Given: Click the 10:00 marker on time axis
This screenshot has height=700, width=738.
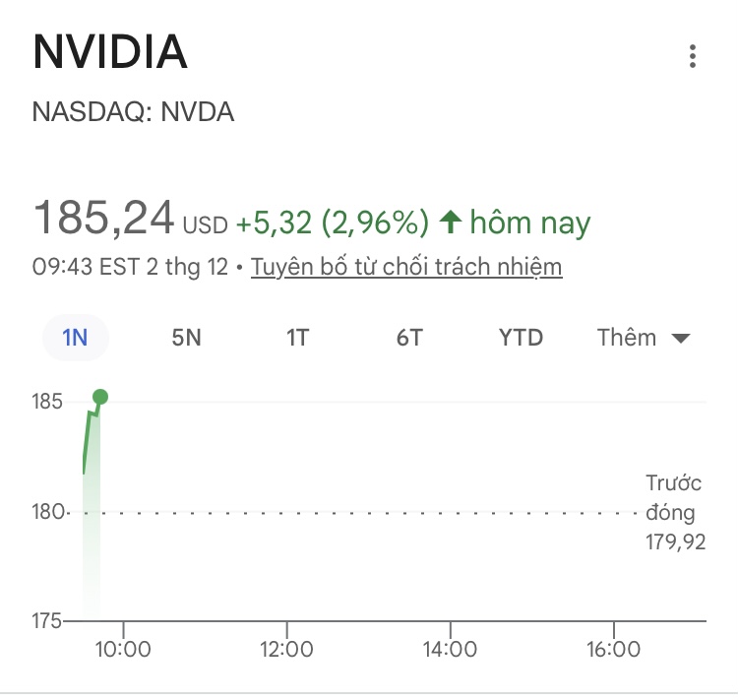Looking at the screenshot, I should click(x=123, y=650).
